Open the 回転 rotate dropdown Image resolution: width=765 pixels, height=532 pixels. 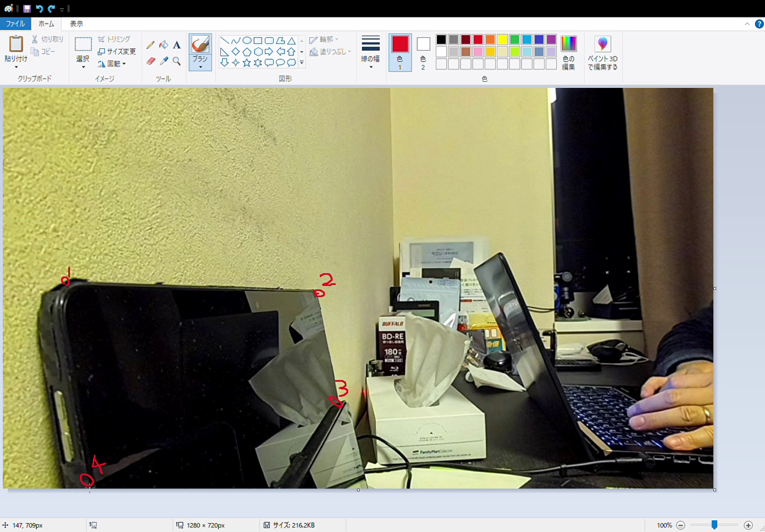point(113,64)
